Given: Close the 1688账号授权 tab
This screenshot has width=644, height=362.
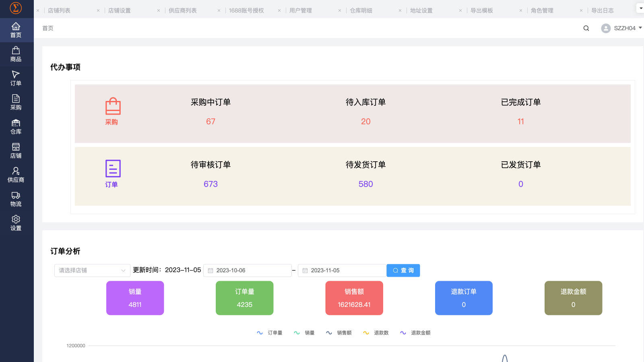Looking at the screenshot, I should coord(279,10).
